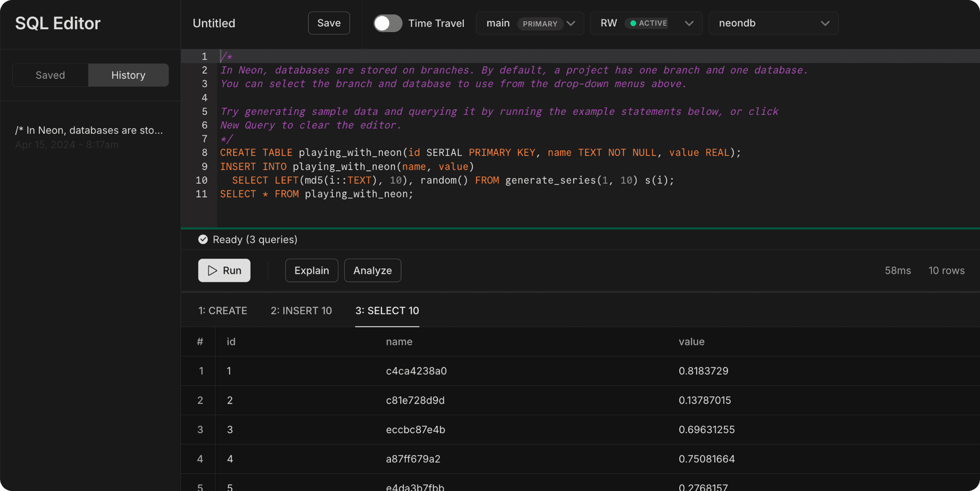Switch to the Saved queries tab

(50, 75)
